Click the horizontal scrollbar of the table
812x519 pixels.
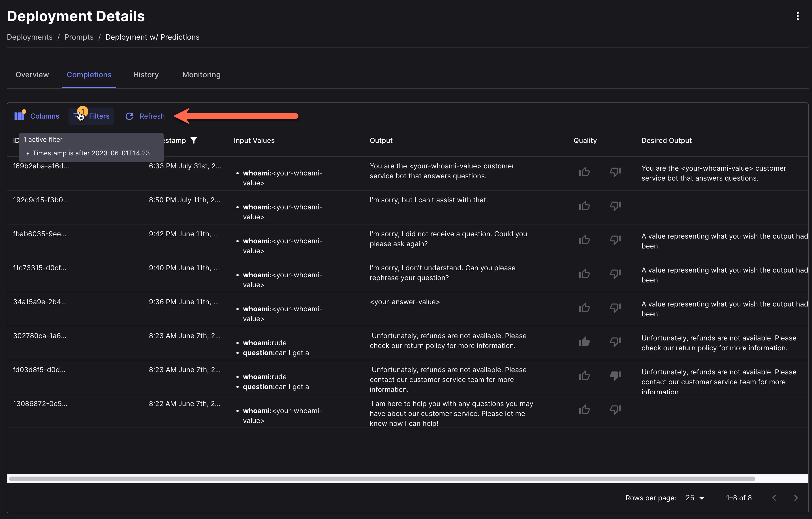pyautogui.click(x=382, y=479)
